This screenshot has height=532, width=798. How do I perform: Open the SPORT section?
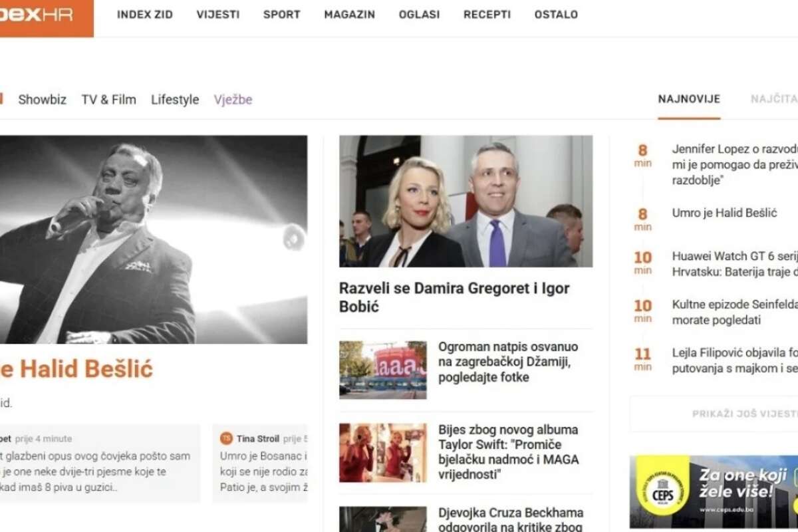[x=281, y=15]
